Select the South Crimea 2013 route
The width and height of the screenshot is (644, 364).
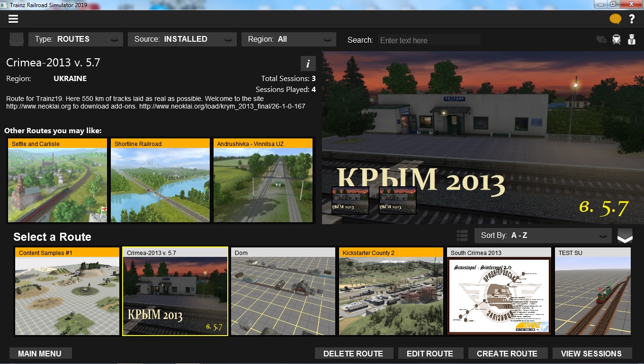[x=499, y=291]
